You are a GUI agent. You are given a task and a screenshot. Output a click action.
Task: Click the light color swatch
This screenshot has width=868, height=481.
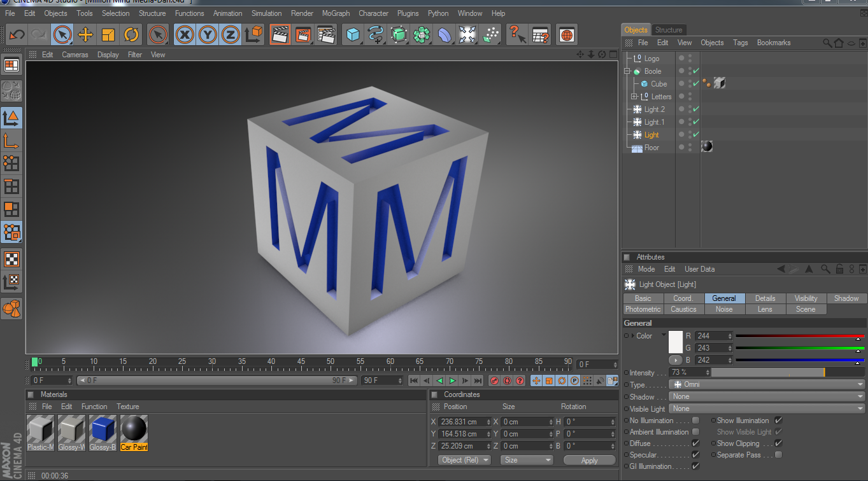click(675, 342)
